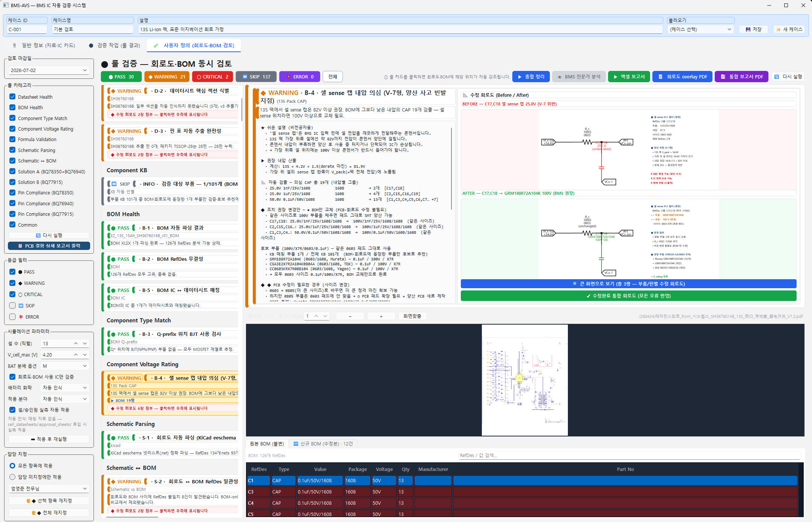Click the RefDes / 값 검색 search field
This screenshot has width=812, height=522.
click(629, 456)
